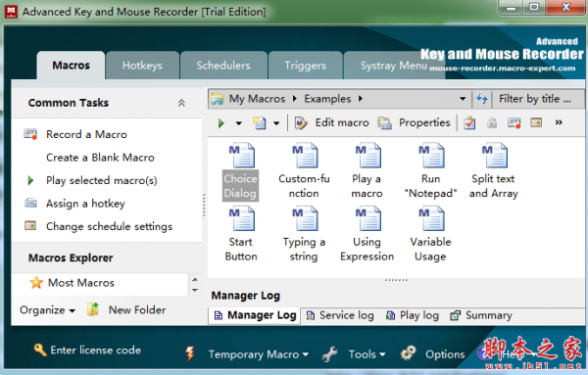Open the Summary log tab

click(x=481, y=315)
